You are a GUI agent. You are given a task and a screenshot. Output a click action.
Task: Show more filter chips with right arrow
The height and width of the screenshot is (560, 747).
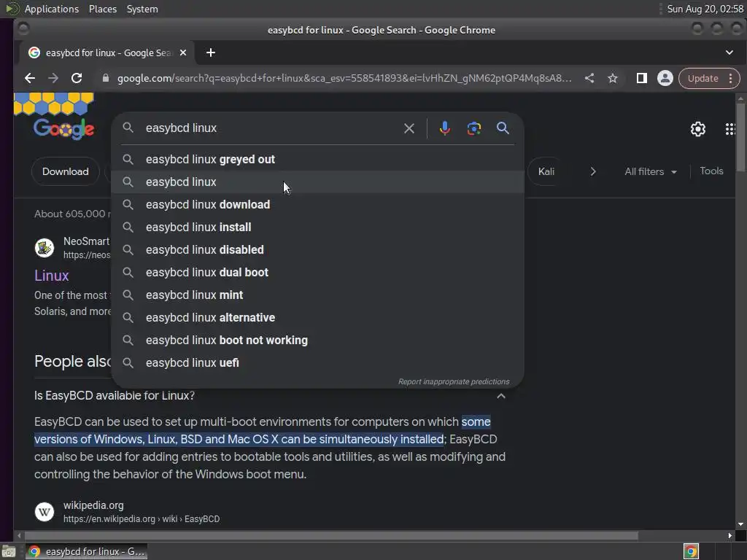[x=593, y=171]
